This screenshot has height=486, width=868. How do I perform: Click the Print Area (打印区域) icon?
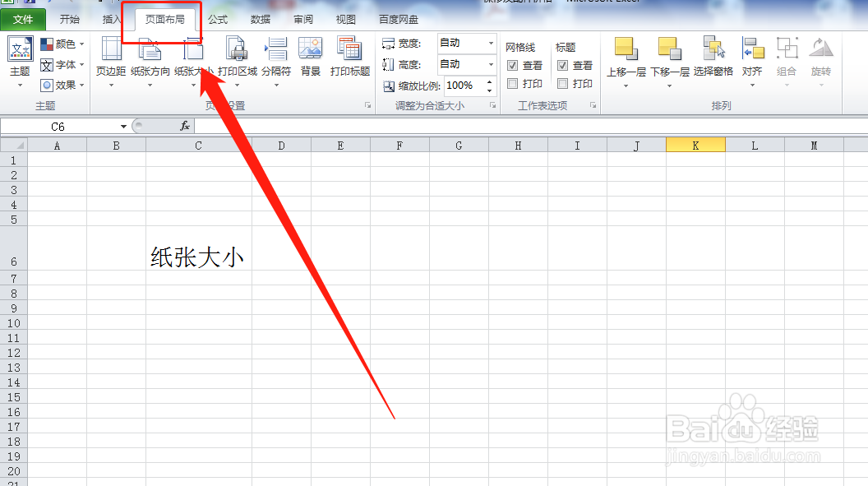coord(237,49)
